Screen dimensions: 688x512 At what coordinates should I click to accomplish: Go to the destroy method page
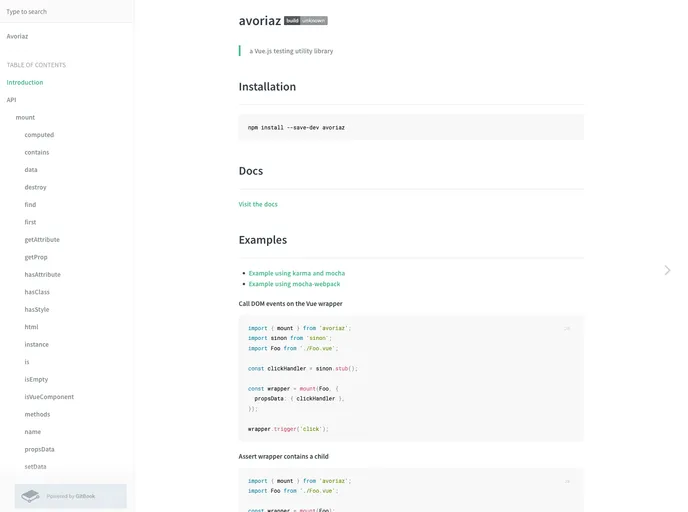tap(36, 187)
